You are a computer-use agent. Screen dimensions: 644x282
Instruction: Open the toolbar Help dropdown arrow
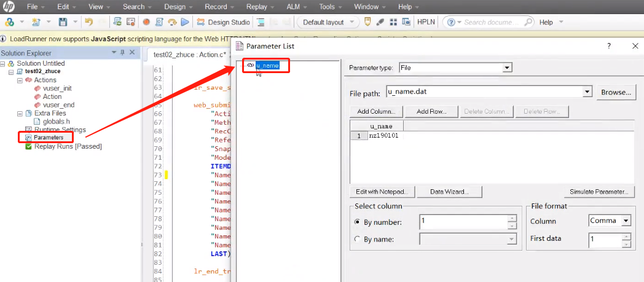pos(561,22)
